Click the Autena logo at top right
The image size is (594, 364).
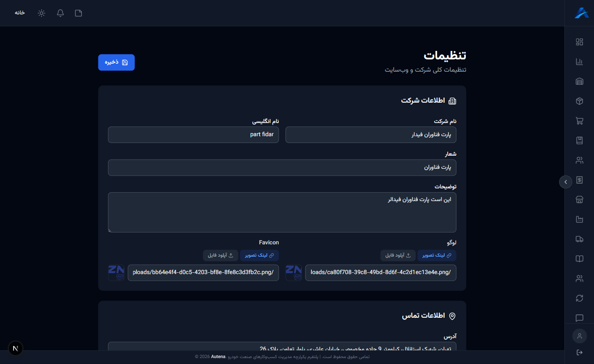[581, 13]
